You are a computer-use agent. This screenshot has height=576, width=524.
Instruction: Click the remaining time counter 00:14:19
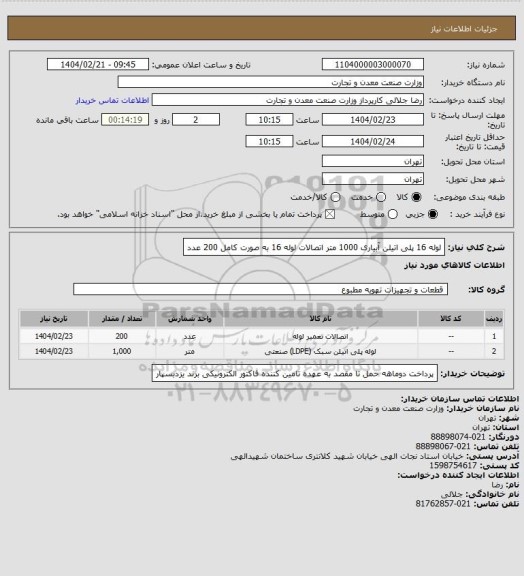125,120
